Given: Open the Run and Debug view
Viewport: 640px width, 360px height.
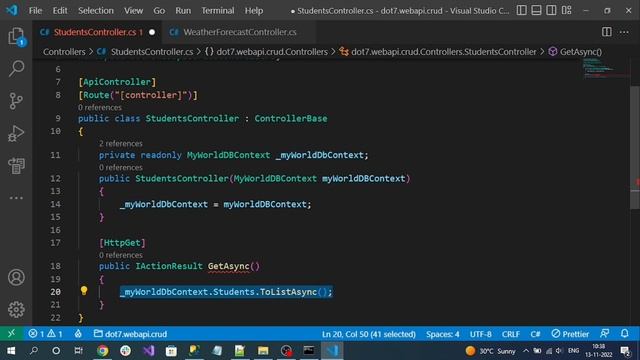Looking at the screenshot, I should click(16, 133).
